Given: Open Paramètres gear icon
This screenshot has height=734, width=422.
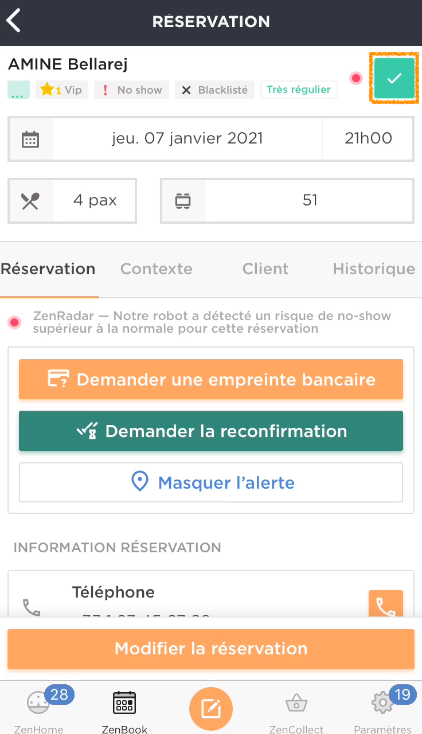Looking at the screenshot, I should coord(383,709).
